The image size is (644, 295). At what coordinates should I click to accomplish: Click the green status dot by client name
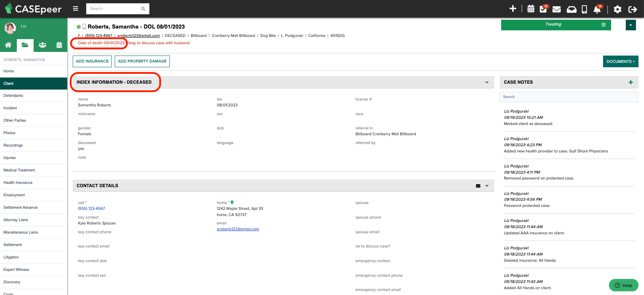point(79,27)
